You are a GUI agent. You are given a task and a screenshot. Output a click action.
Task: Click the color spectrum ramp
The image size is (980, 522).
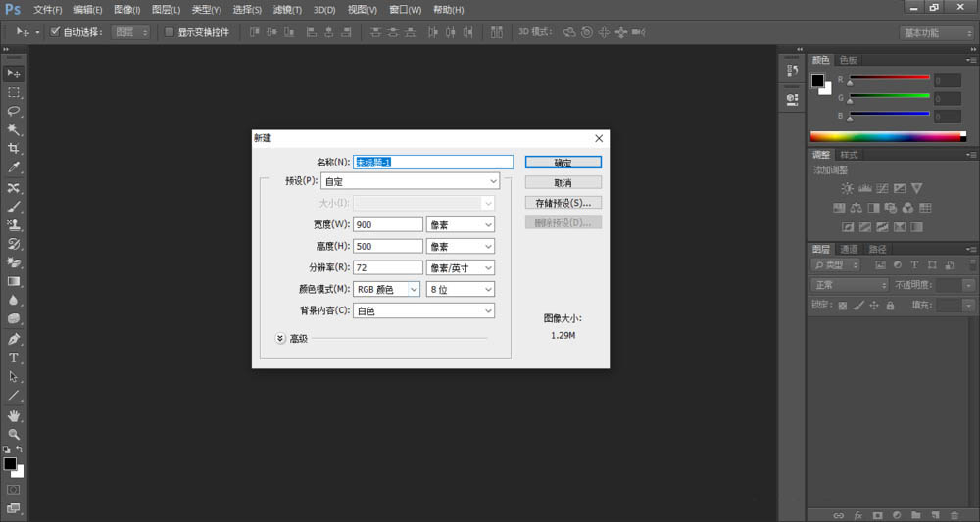[888, 137]
